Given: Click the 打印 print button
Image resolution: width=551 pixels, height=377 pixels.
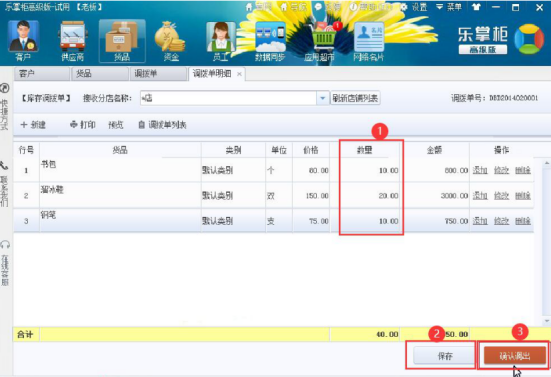Looking at the screenshot, I should pyautogui.click(x=83, y=125).
